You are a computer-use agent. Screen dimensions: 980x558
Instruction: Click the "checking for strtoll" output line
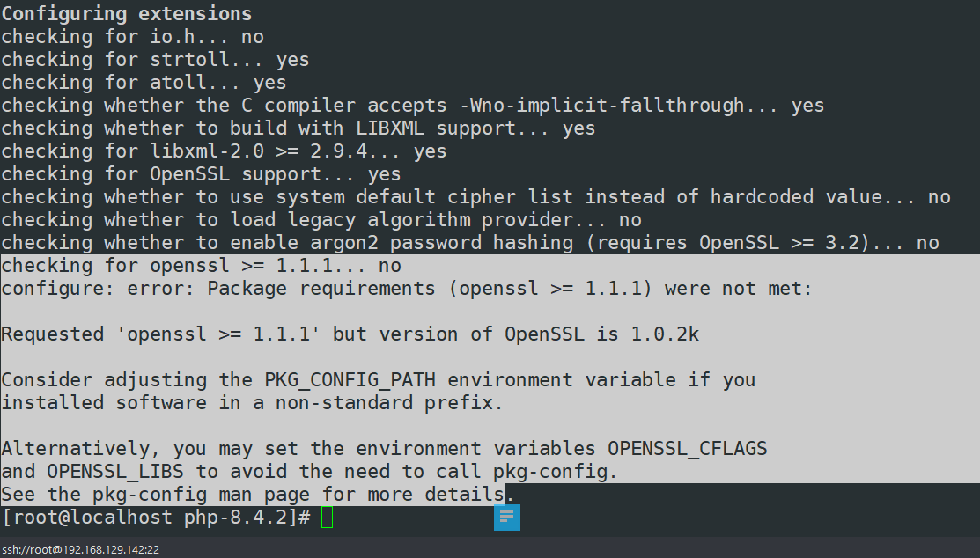(155, 60)
